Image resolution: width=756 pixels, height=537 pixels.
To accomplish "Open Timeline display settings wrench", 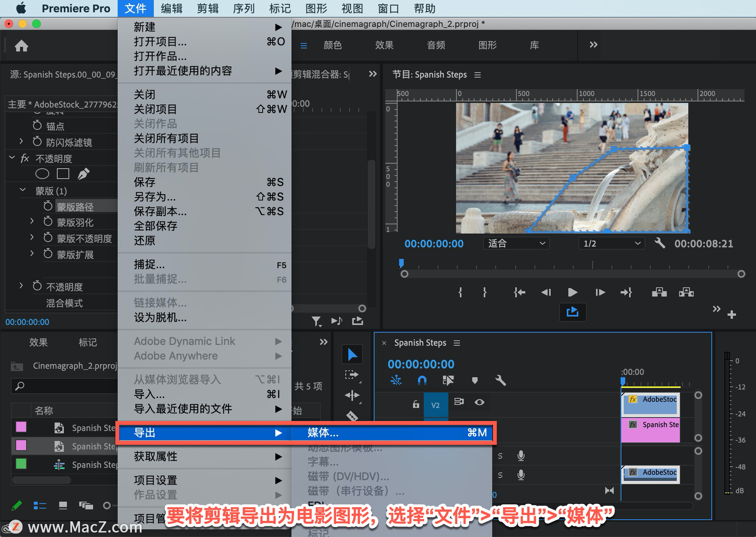I will [500, 380].
